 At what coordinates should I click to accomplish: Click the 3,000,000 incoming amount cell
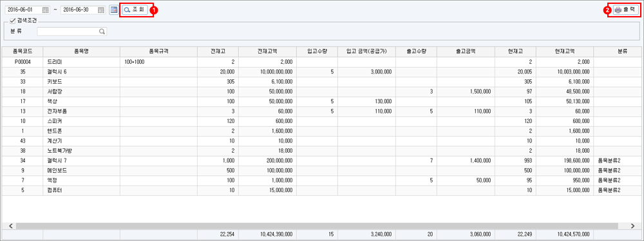(x=367, y=72)
